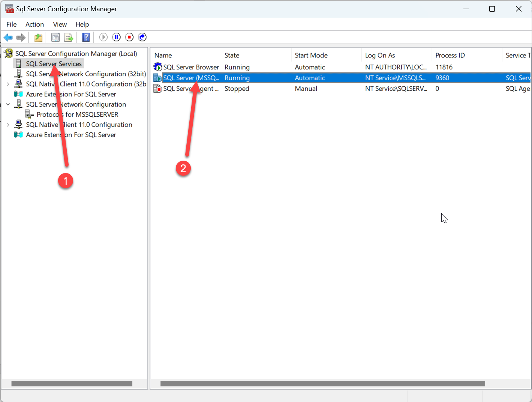
Task: Click the Restart Service toolbar button
Action: pos(142,37)
